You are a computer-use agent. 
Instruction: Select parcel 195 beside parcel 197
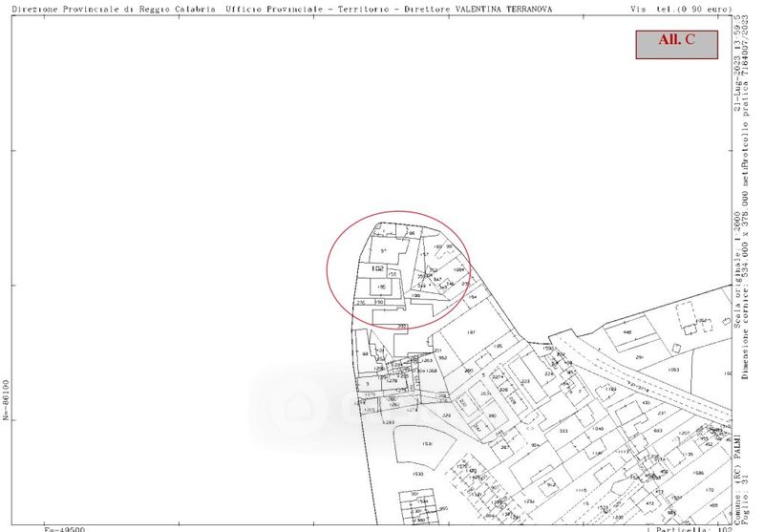498,347
